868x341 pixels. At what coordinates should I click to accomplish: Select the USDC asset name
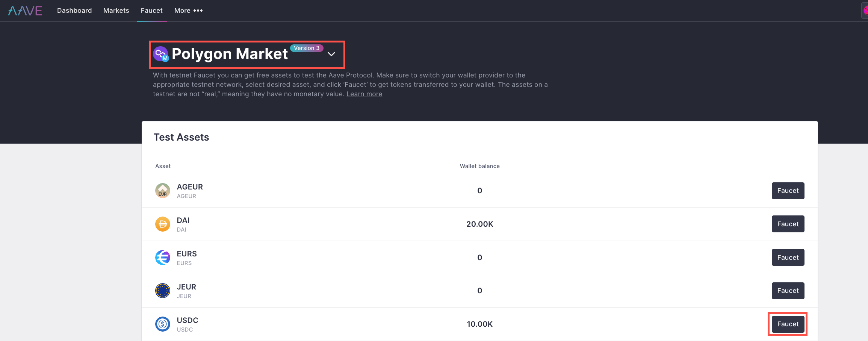click(188, 320)
